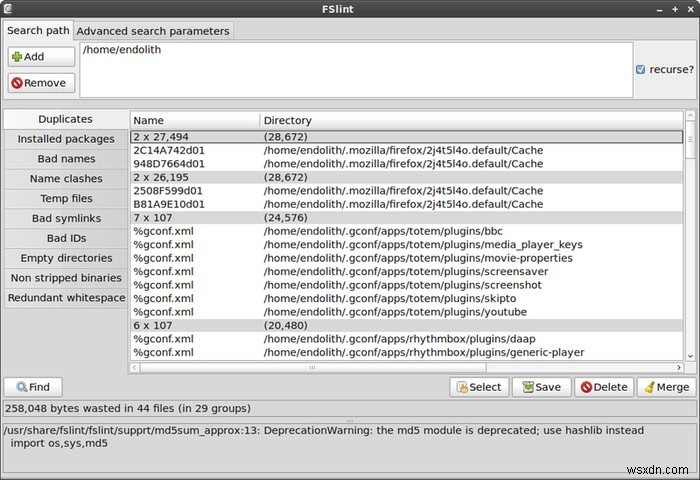Click the magnifier Find icon
Image resolution: width=700 pixels, height=480 pixels.
pos(21,387)
